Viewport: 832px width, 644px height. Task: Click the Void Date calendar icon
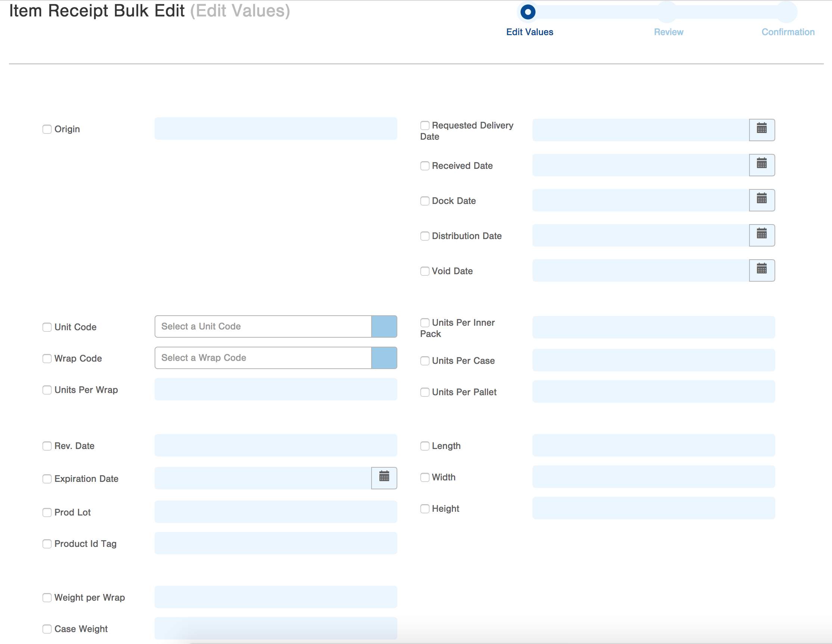(x=761, y=270)
